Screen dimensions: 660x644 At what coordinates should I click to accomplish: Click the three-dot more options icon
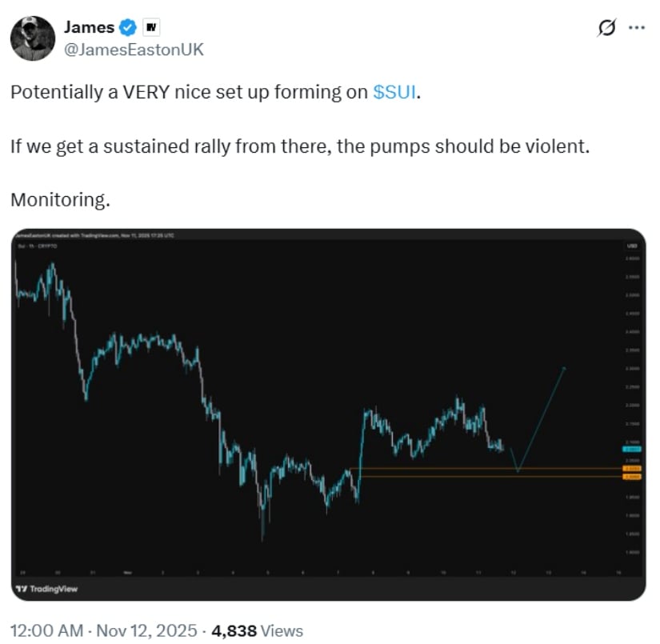[637, 26]
